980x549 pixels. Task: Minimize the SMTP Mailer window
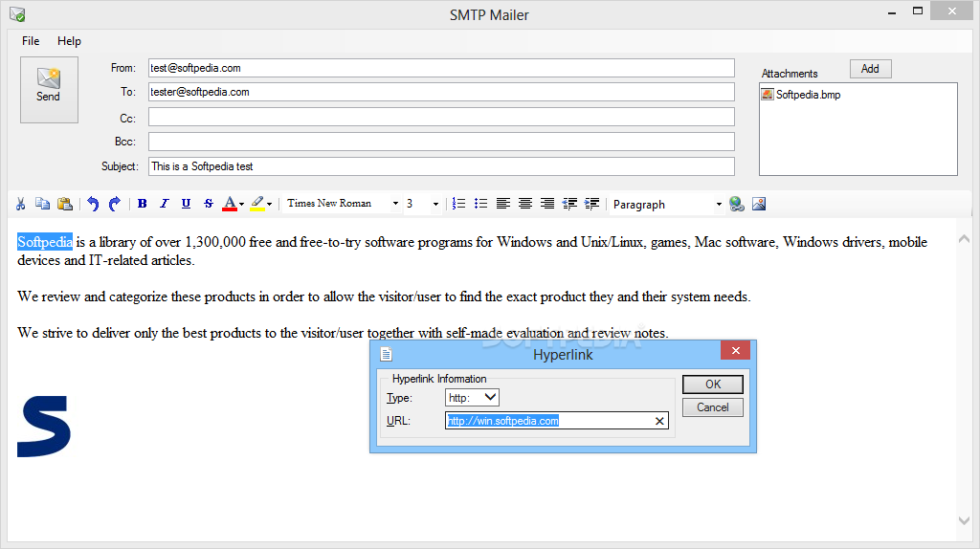(x=892, y=12)
